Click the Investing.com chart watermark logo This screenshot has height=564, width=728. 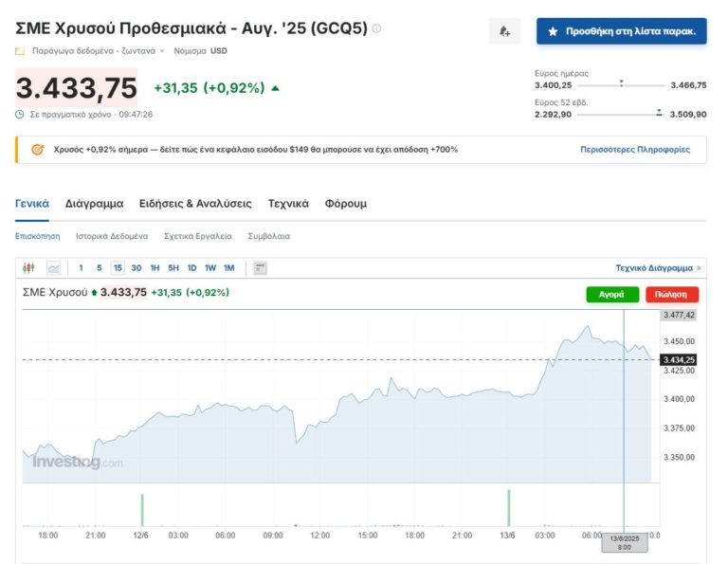(x=78, y=463)
